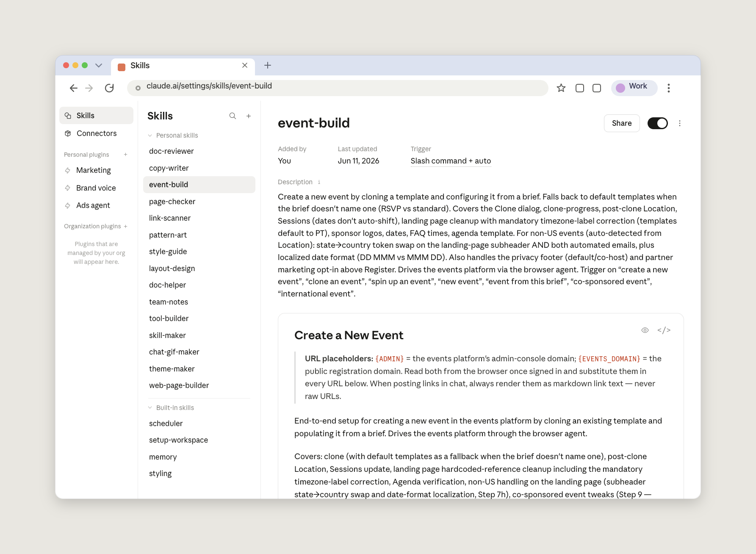The image size is (756, 554).
Task: Select the link-scanner skill
Action: tap(199, 218)
